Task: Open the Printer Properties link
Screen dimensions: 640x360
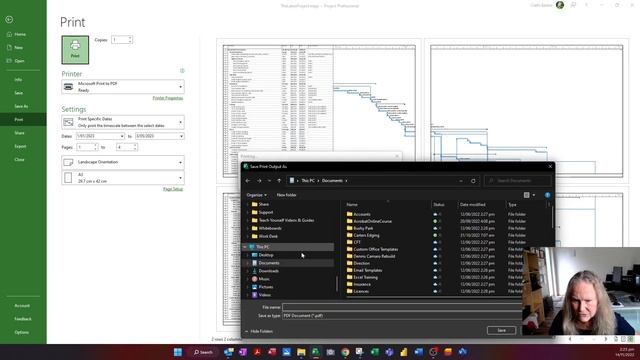Action: coord(168,98)
